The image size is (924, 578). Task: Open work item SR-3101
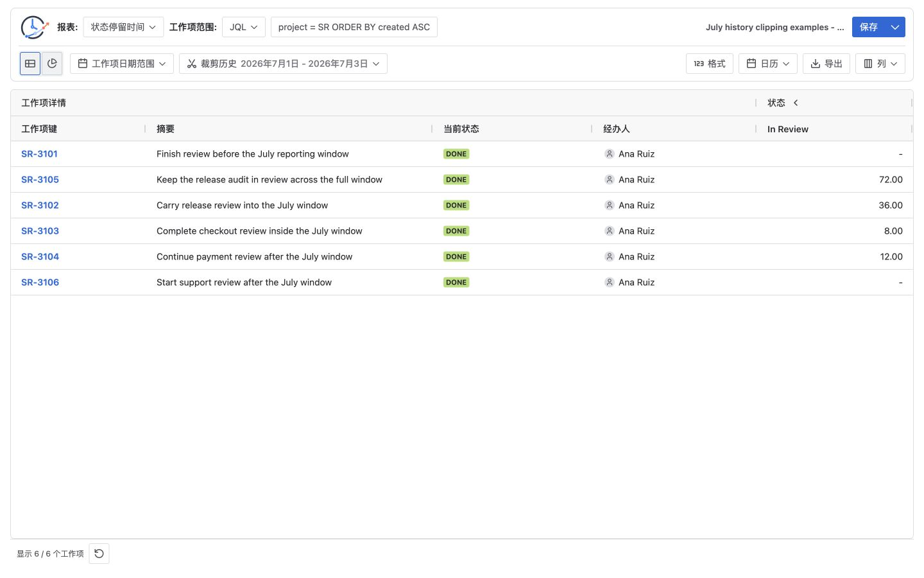tap(39, 154)
